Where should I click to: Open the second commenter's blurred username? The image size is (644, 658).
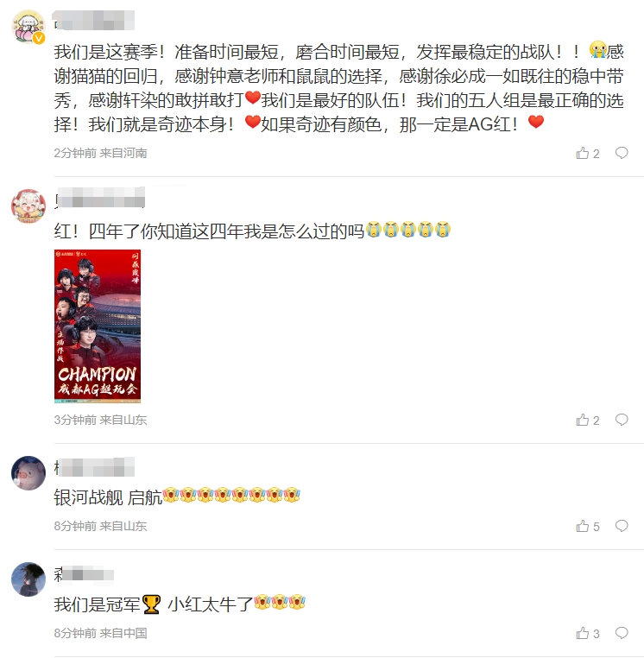click(99, 198)
